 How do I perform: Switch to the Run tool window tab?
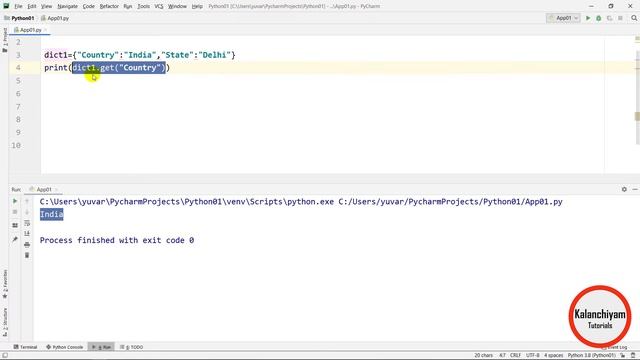102,347
